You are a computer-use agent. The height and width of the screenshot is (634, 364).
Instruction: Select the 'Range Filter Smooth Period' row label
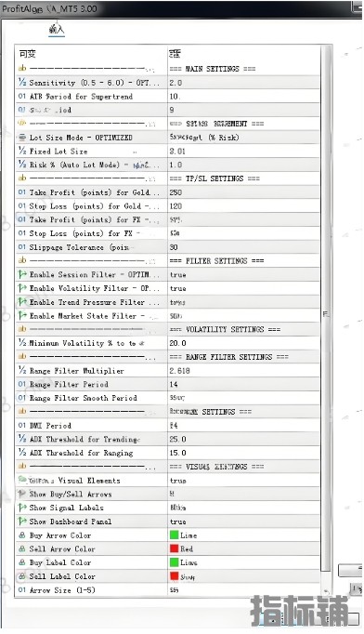[x=83, y=398]
